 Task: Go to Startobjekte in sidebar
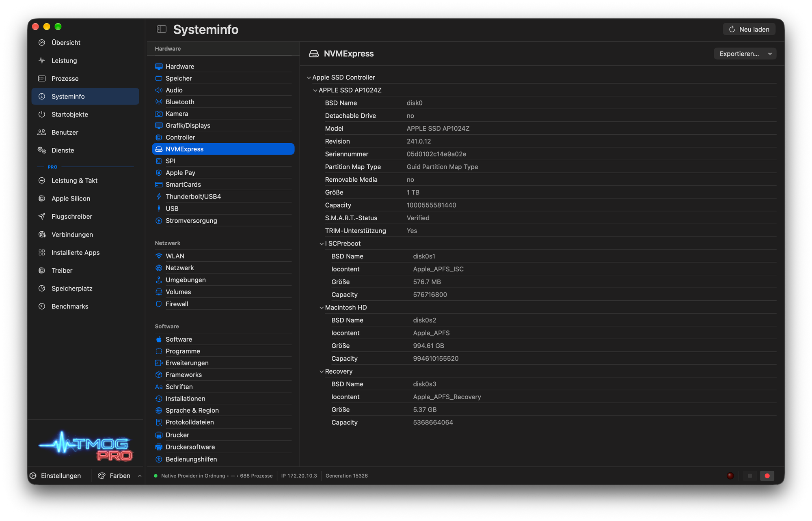coord(85,114)
